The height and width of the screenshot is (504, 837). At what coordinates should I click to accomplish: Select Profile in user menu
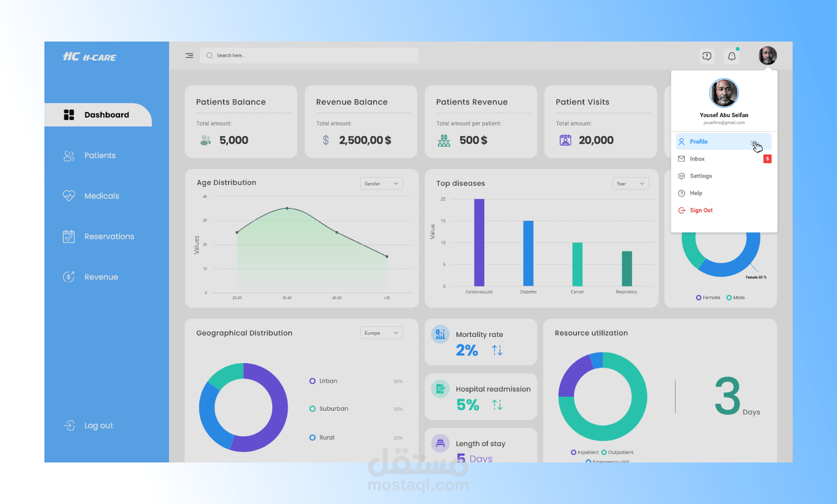point(724,141)
